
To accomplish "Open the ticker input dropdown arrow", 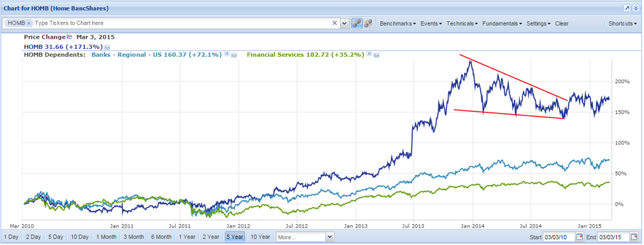I will click(345, 23).
